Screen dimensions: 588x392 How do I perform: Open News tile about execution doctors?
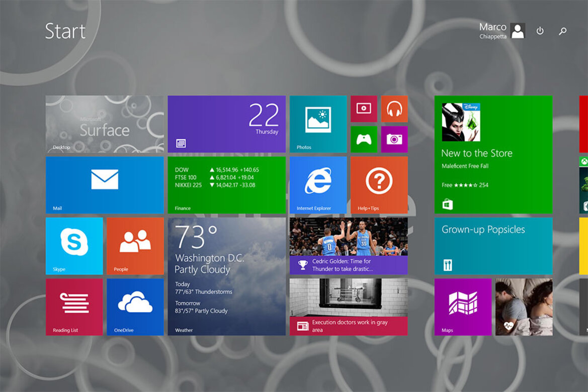pos(349,307)
